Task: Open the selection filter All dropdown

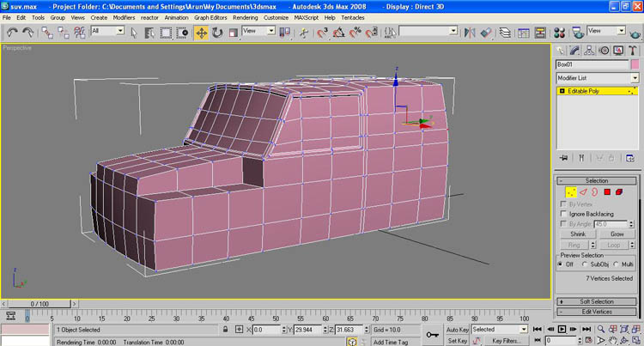Action: (x=107, y=31)
